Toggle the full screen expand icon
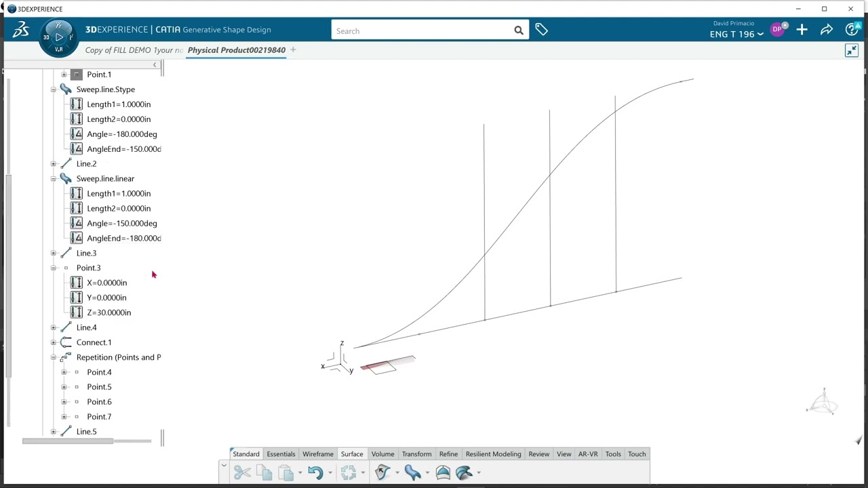868x488 pixels. tap(852, 51)
